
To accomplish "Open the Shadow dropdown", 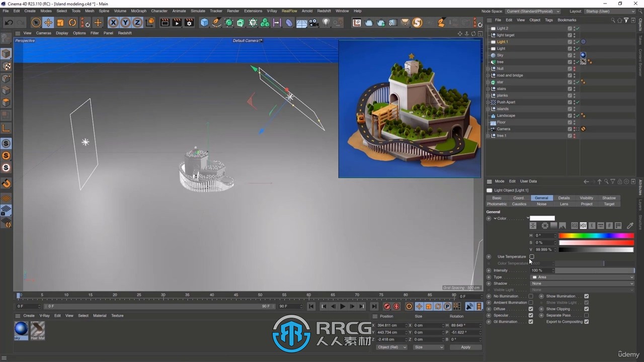I will tap(583, 284).
